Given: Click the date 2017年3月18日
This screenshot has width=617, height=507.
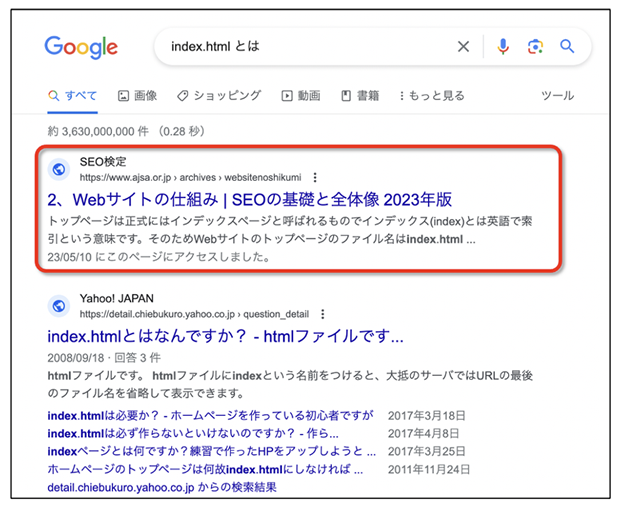Looking at the screenshot, I should click(x=427, y=416).
